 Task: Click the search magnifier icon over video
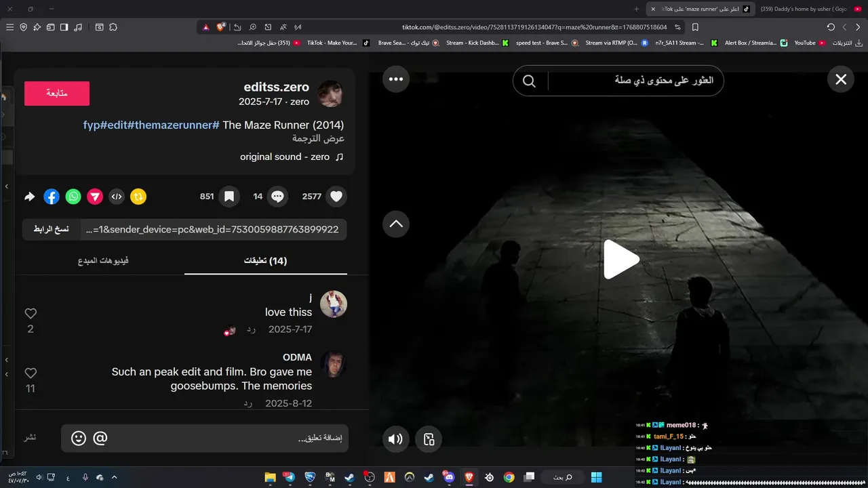[530, 81]
